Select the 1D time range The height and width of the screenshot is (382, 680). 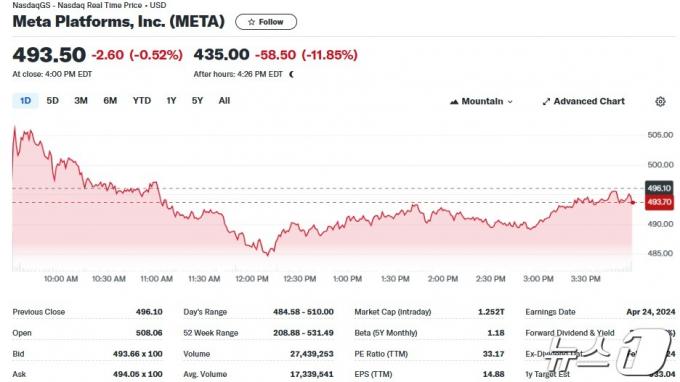(x=25, y=101)
